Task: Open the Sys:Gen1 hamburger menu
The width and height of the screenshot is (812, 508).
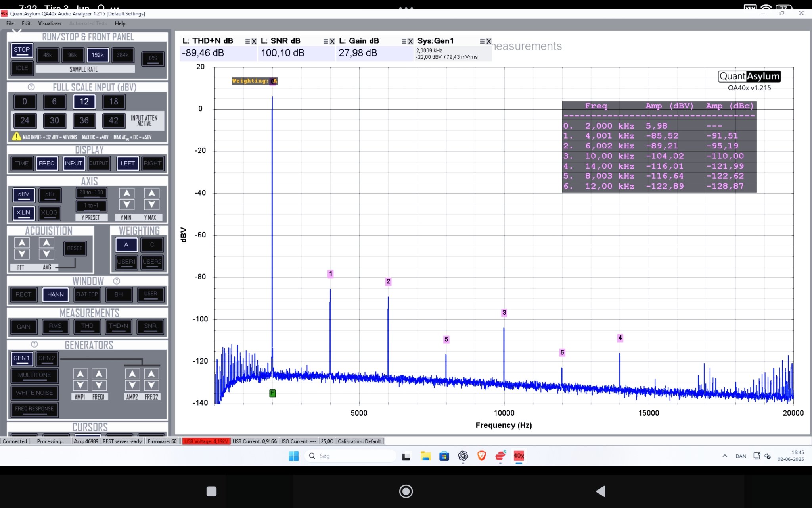Action: click(482, 41)
